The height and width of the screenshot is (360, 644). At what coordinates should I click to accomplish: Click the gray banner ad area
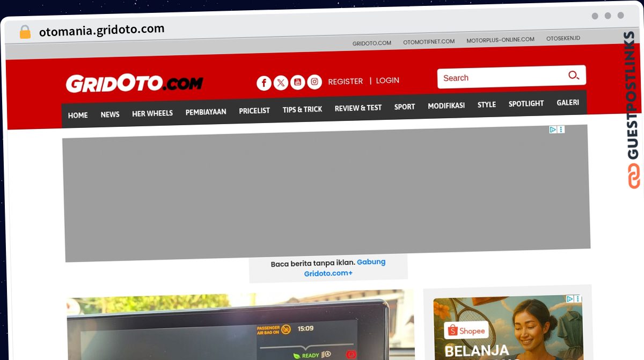tap(326, 193)
